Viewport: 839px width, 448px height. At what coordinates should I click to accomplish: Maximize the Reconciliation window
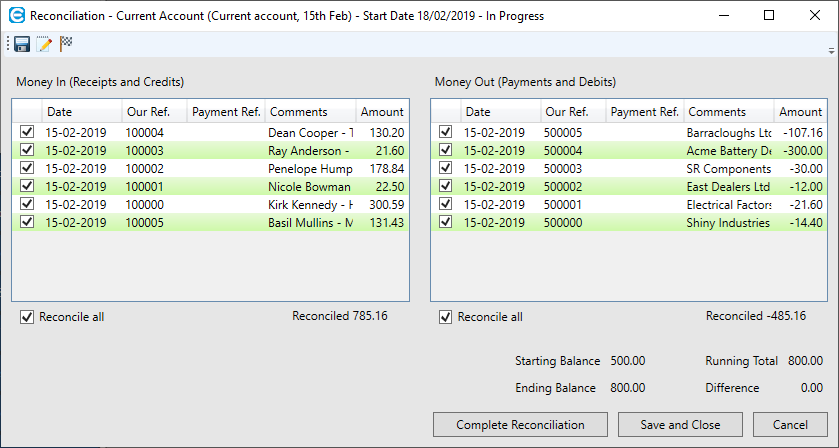[769, 15]
